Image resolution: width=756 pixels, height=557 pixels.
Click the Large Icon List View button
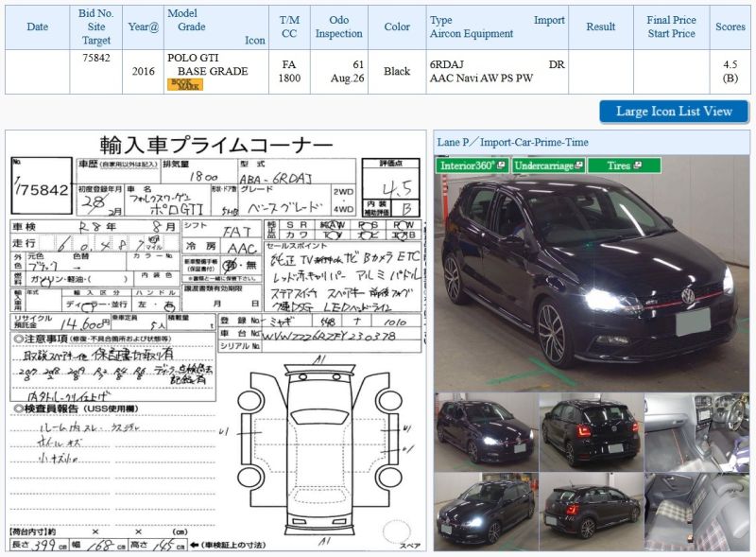point(674,112)
